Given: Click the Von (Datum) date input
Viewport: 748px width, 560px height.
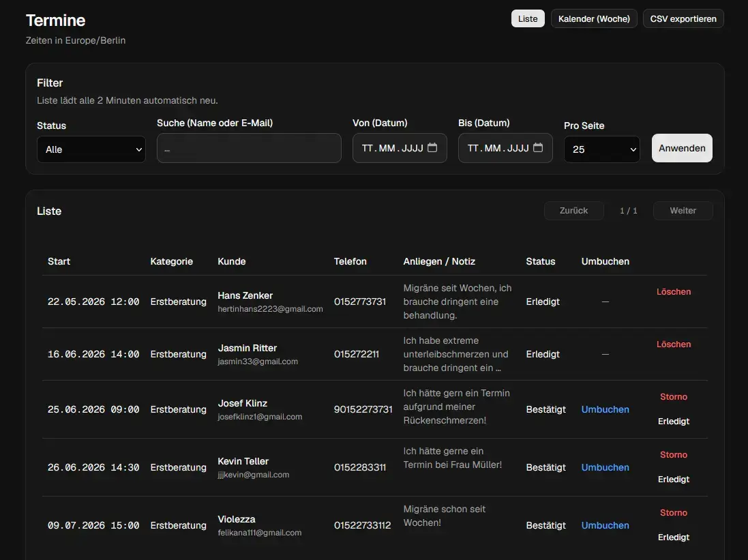Looking at the screenshot, I should pyautogui.click(x=400, y=148).
